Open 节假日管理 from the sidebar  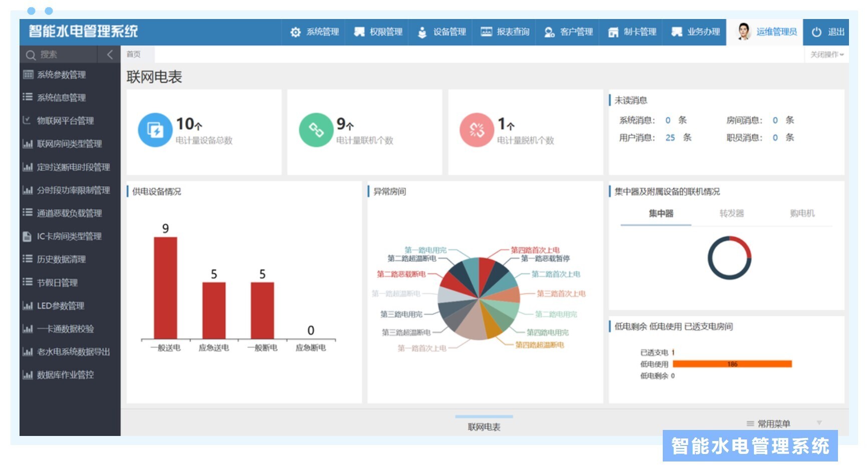(x=57, y=283)
